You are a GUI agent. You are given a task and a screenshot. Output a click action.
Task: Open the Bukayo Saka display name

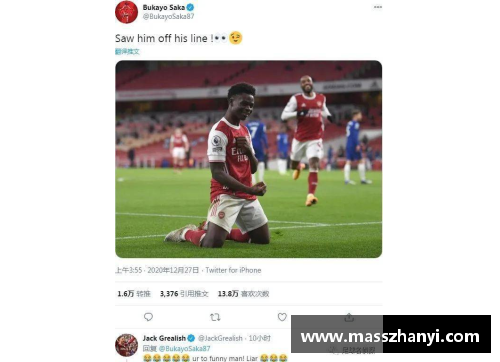pos(164,7)
